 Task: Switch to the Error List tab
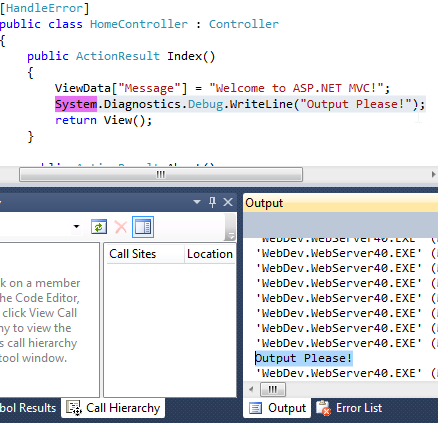pyautogui.click(x=349, y=408)
